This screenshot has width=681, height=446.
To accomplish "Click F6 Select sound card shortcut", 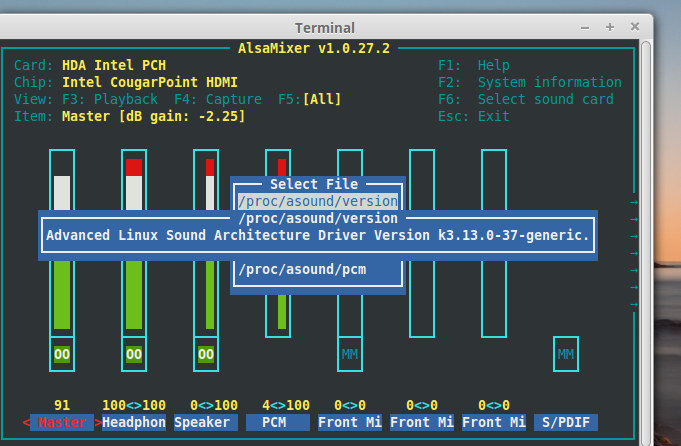I will pos(526,99).
